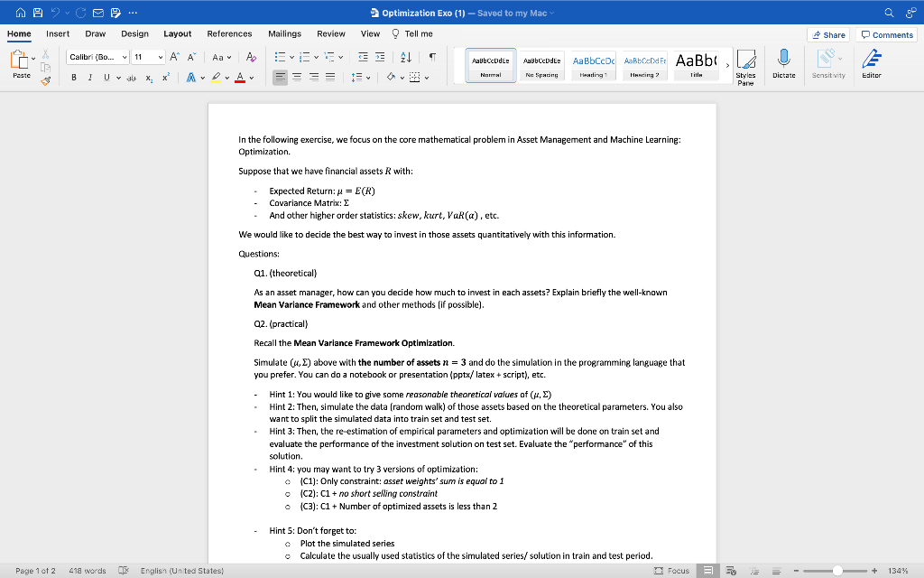The height and width of the screenshot is (578, 924).
Task: Open the font color dropdown arrow
Action: [x=251, y=77]
